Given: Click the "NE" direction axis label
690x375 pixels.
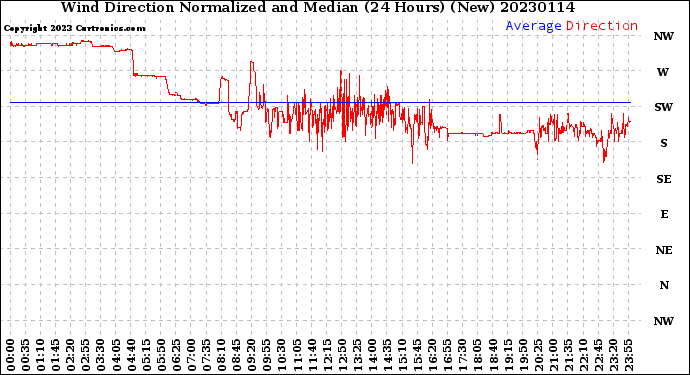Looking at the screenshot, I should (664, 250).
